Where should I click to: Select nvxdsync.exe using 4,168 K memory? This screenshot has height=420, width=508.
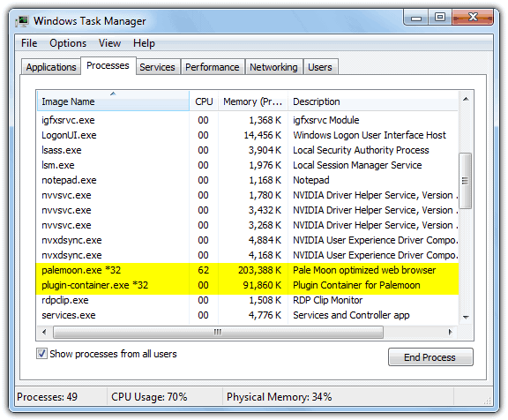(x=248, y=255)
